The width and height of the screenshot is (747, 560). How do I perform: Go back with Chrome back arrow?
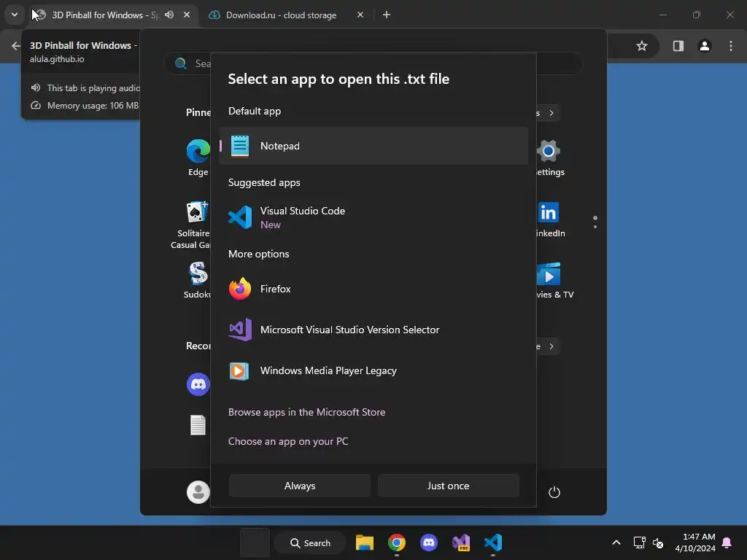tap(16, 46)
